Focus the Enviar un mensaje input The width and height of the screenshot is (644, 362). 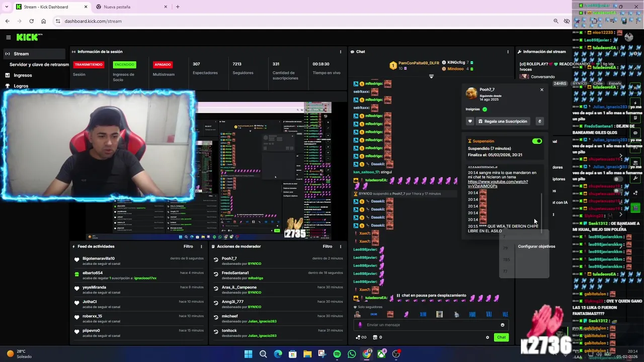click(431, 325)
